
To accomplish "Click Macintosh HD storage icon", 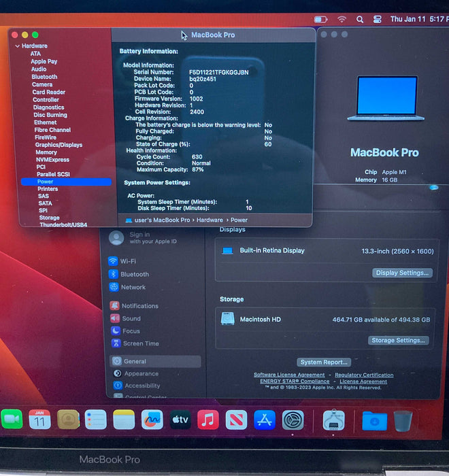I will (227, 319).
